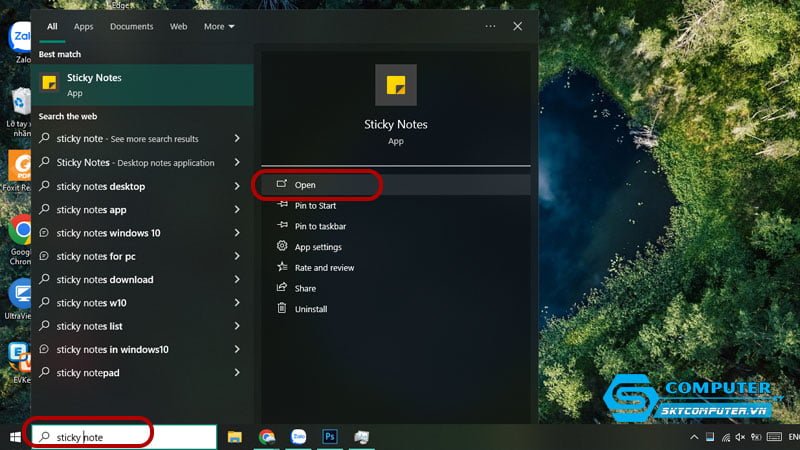The height and width of the screenshot is (450, 800).
Task: Click the taskbar search box containing 'sticky note'
Action: coord(124,437)
